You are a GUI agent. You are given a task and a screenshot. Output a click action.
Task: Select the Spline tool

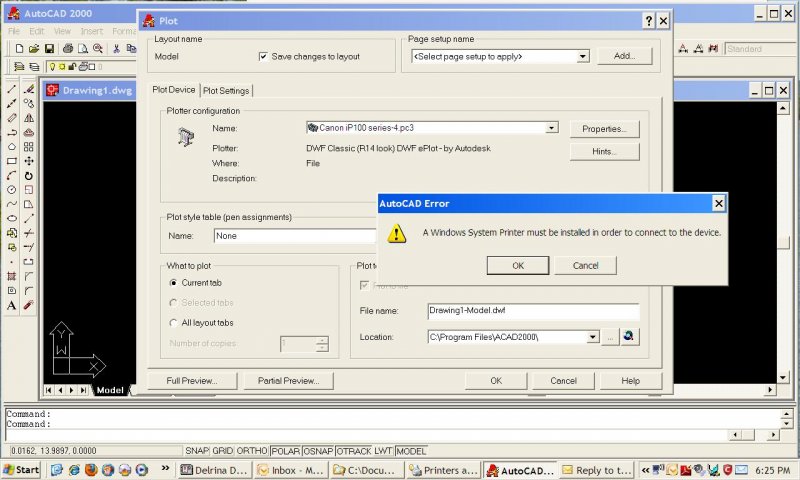[x=12, y=204]
